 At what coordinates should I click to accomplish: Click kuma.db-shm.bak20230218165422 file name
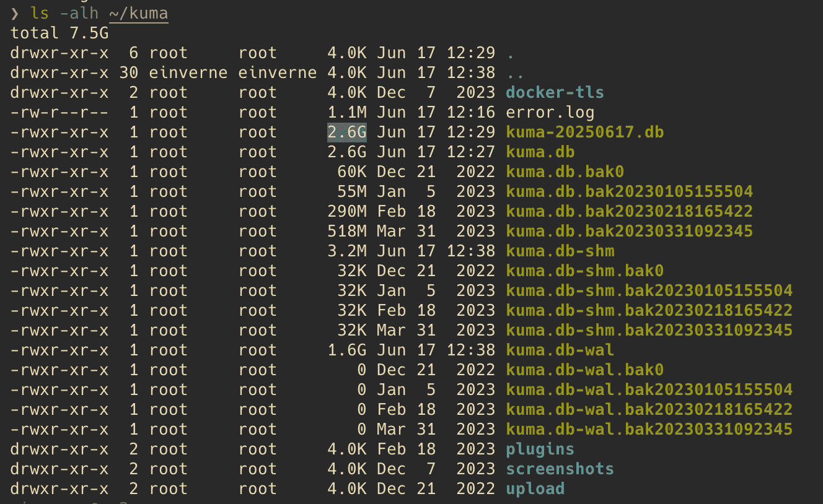649,311
